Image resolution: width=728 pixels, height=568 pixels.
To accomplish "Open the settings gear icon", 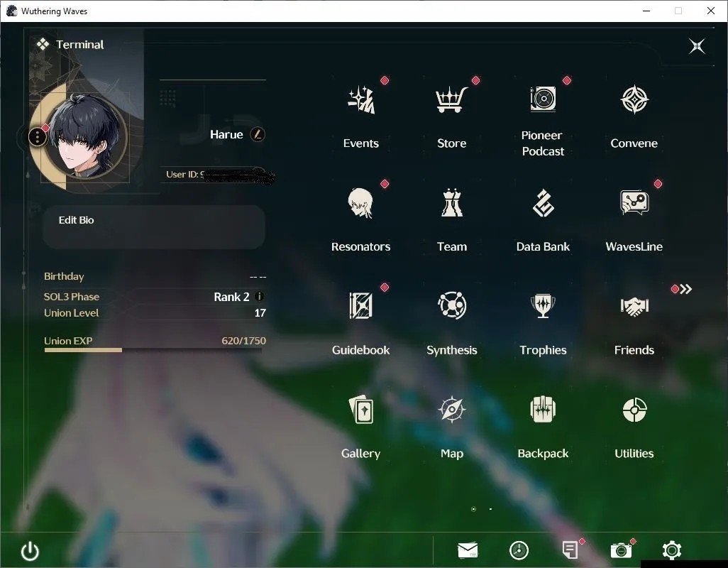I will tap(671, 550).
